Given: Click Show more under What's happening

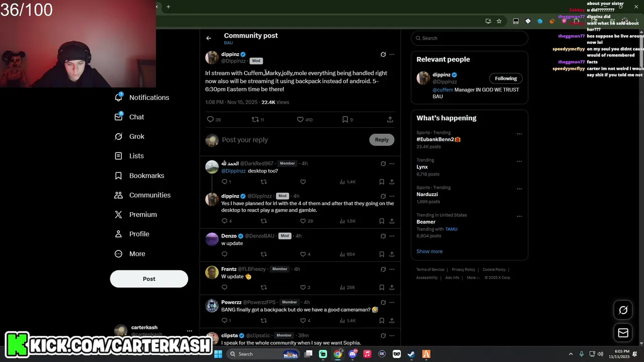Looking at the screenshot, I should click(x=429, y=251).
